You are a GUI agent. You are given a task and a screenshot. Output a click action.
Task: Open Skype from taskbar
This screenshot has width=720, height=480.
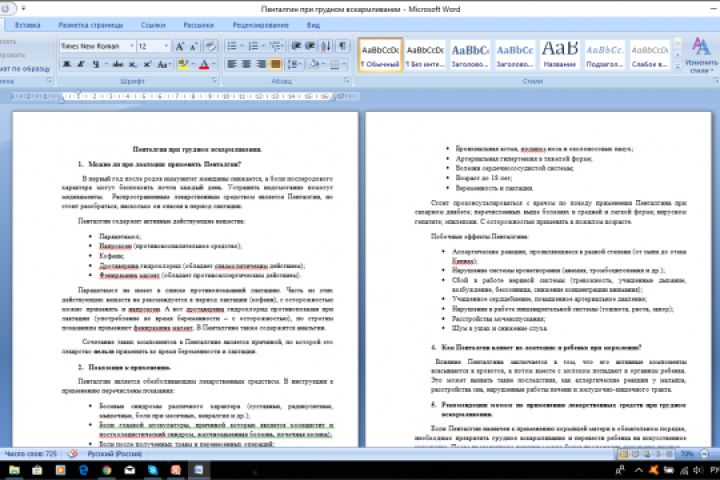click(x=153, y=470)
